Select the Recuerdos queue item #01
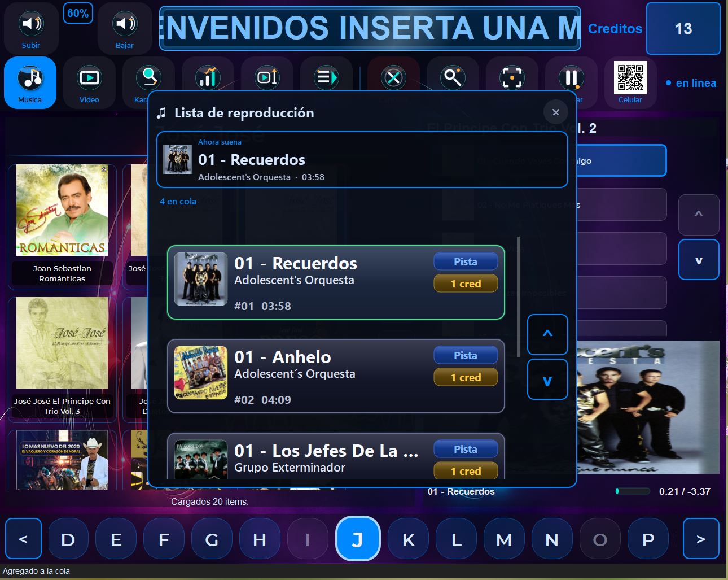 click(336, 282)
